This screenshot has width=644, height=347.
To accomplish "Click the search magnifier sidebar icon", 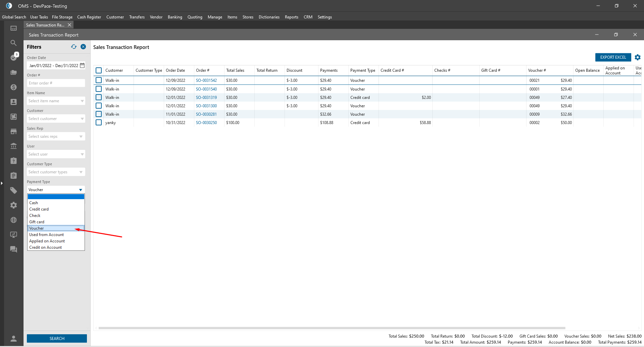I will coord(13,43).
